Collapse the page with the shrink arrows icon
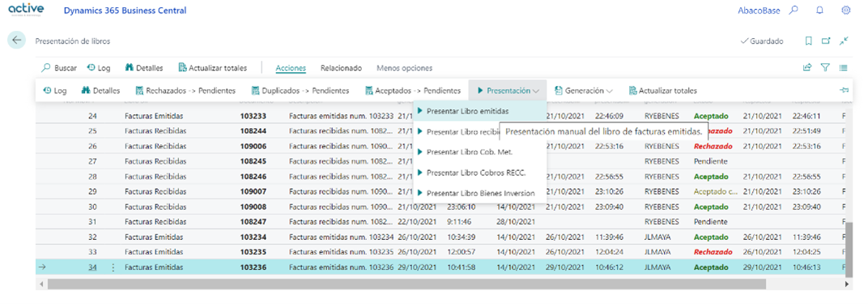868x304 pixels. coord(844,41)
